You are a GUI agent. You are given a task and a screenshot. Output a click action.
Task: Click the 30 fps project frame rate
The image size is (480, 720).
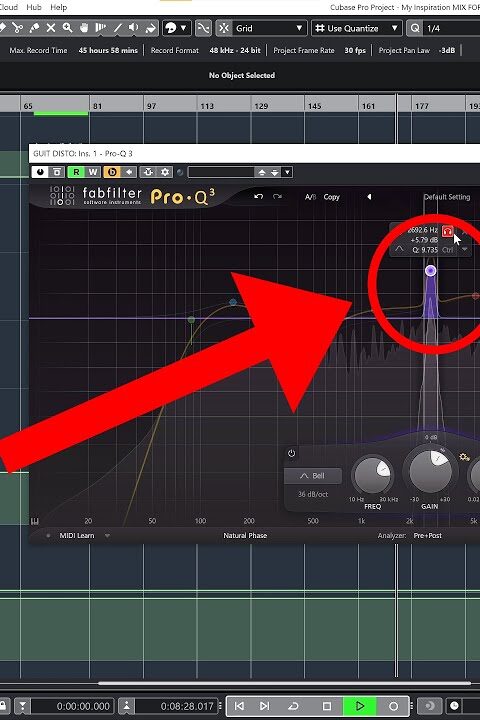click(x=355, y=51)
